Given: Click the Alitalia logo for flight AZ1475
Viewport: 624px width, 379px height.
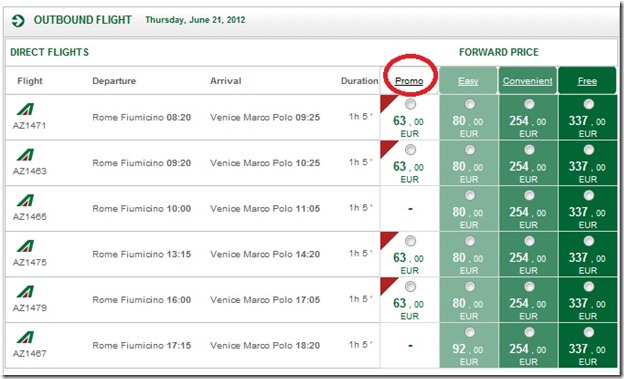Looking at the screenshot, I should [25, 246].
